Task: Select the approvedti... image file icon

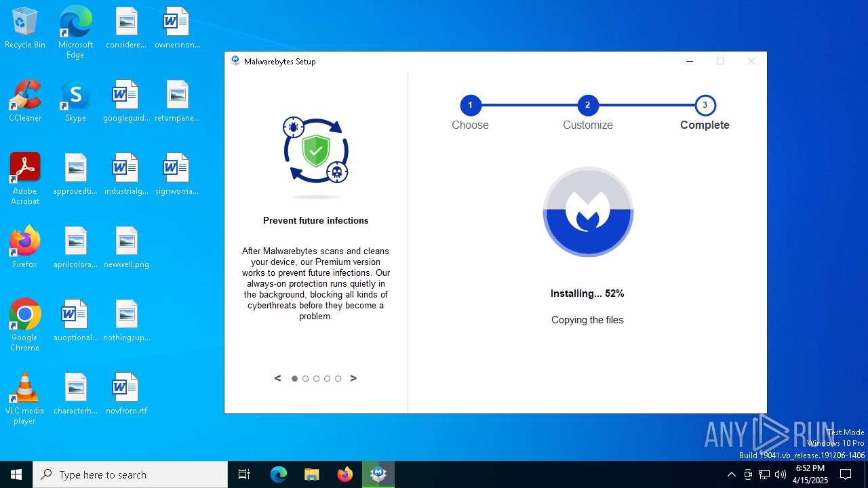Action: (75, 174)
